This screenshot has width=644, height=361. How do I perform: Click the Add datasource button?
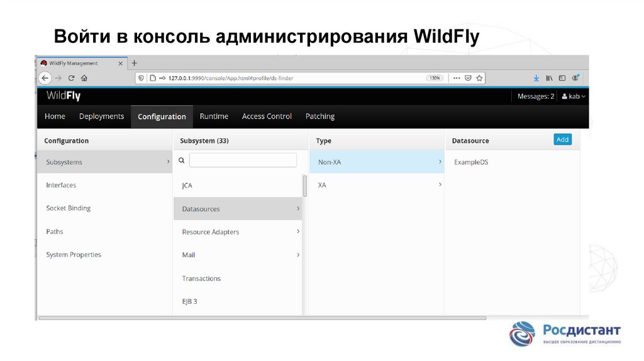[562, 140]
